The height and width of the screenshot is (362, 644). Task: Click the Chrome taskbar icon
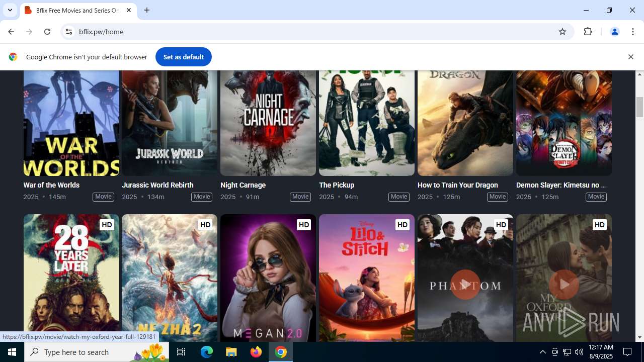click(x=281, y=352)
